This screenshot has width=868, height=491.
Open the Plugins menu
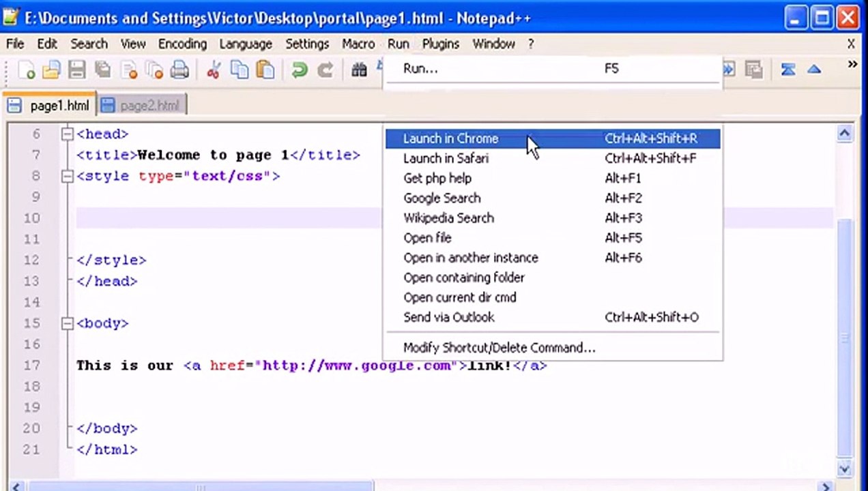pyautogui.click(x=440, y=44)
